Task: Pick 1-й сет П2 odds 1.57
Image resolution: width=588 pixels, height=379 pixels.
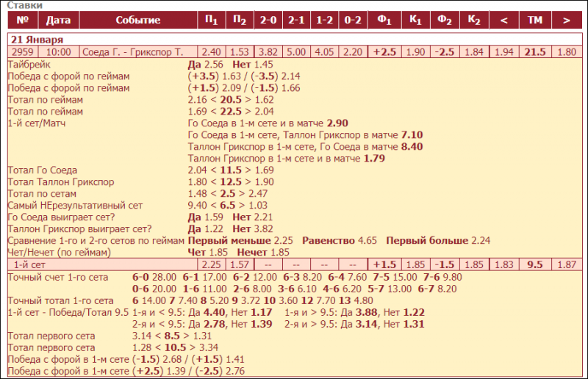Action: pyautogui.click(x=240, y=264)
